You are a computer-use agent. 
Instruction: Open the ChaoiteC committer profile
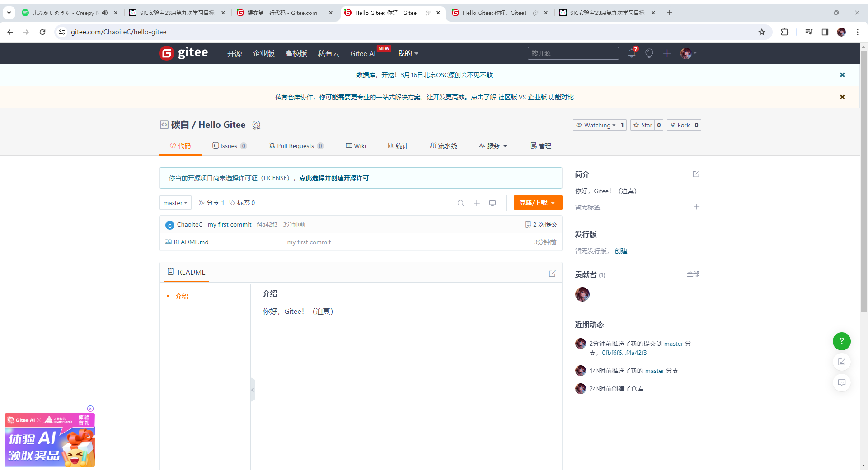click(190, 224)
